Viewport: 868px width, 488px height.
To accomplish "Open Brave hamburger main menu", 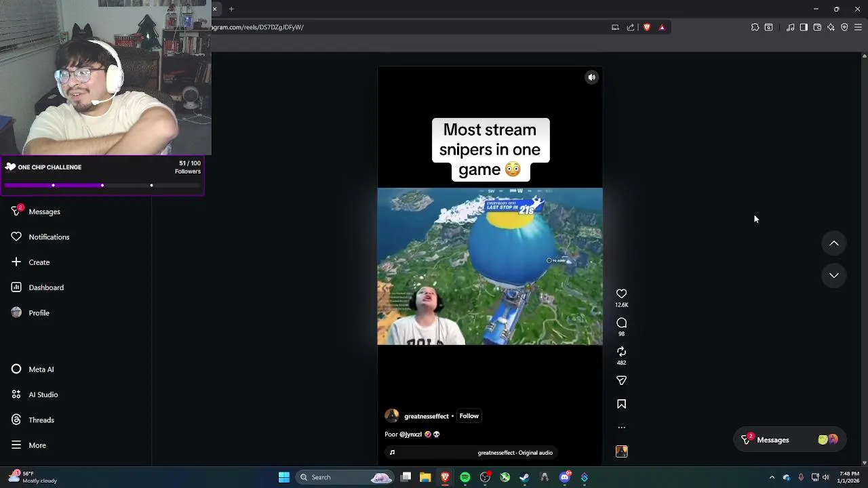I will click(x=858, y=27).
